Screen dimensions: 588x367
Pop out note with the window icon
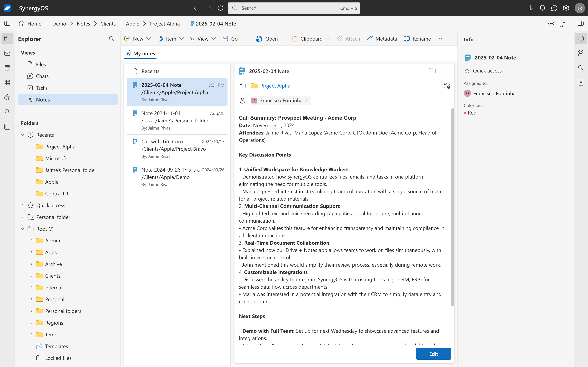tap(432, 71)
